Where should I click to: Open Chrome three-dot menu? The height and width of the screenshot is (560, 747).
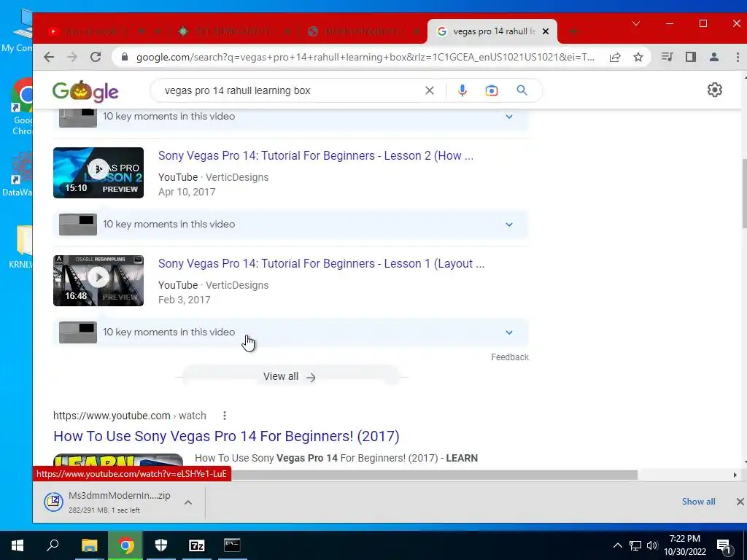click(738, 57)
